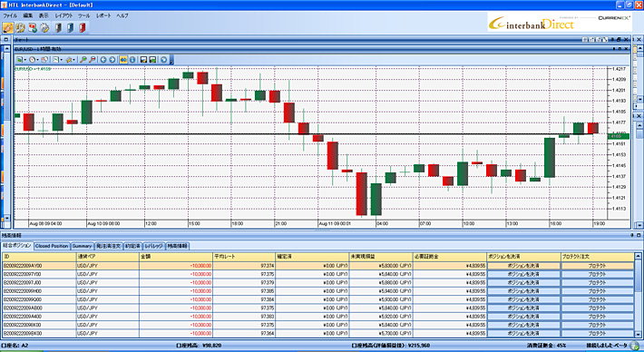Click the gear with pencil settings icon
This screenshot has height=352, width=644.
click(44, 28)
